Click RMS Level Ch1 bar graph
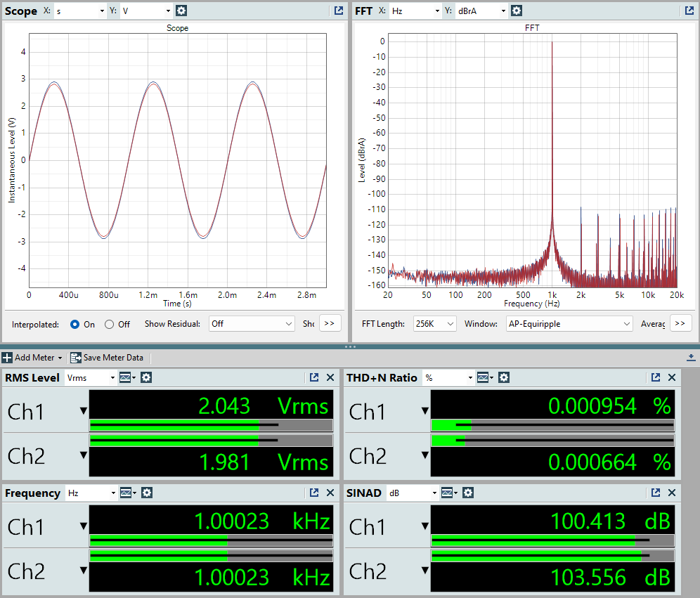700x598 pixels. [211, 425]
